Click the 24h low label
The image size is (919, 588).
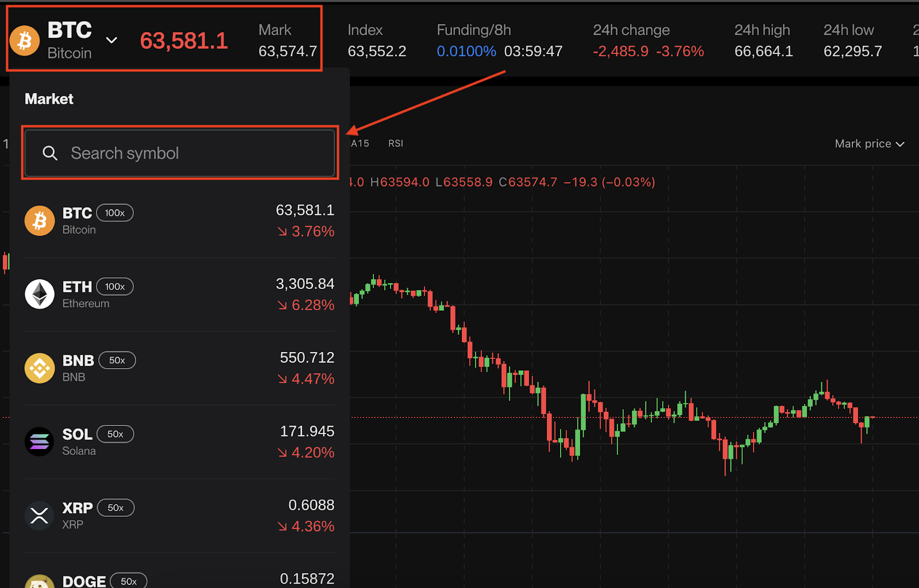pos(849,30)
